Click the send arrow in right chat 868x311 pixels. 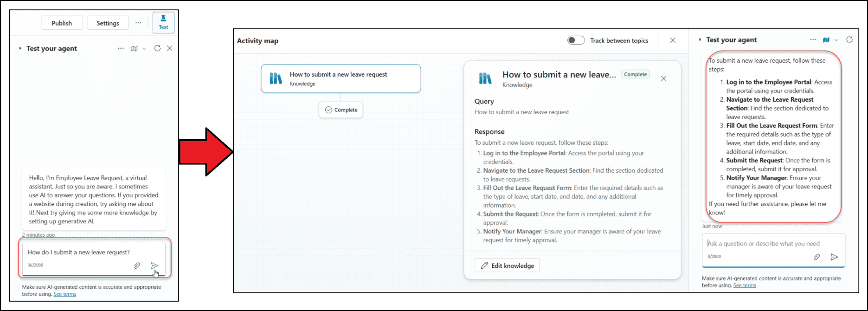pyautogui.click(x=834, y=257)
